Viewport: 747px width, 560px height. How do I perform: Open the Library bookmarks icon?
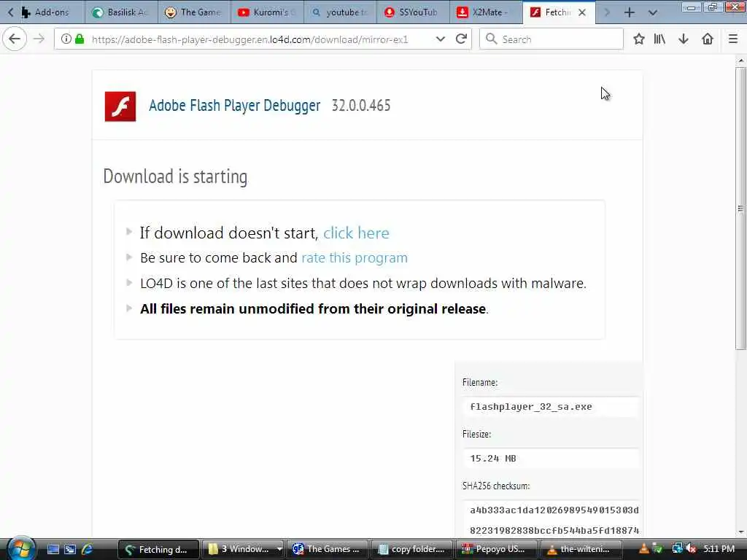[x=659, y=39]
